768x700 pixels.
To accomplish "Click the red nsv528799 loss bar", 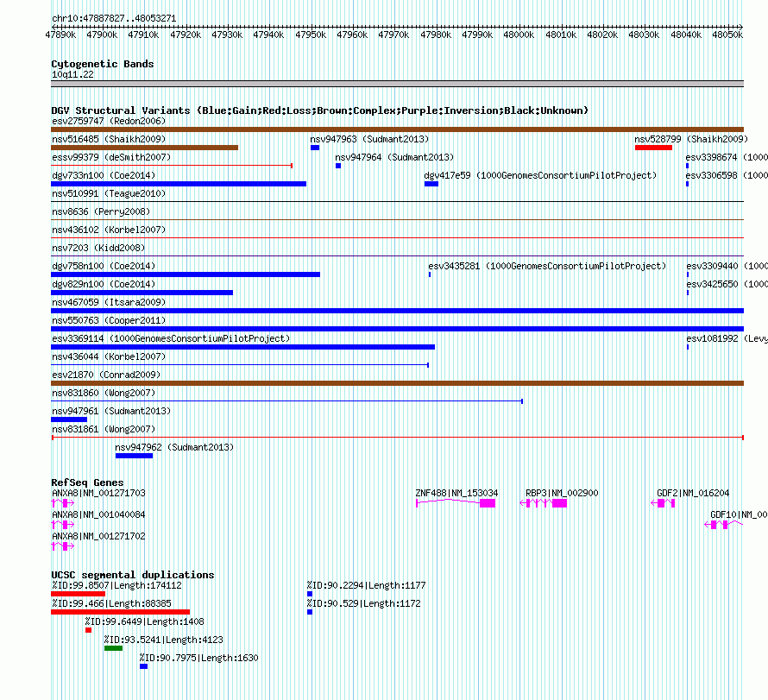I will (x=653, y=148).
